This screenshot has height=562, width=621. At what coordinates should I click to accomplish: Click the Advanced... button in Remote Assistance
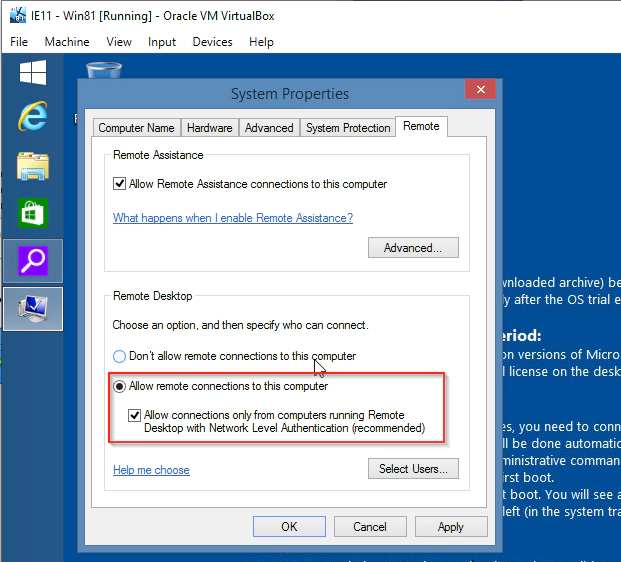pyautogui.click(x=413, y=248)
